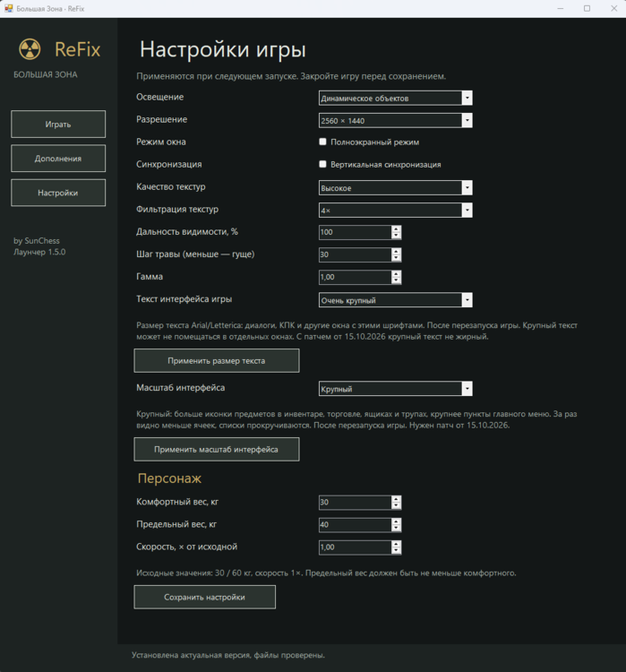Decrease the Гамма value with down arrow
Screen dimensions: 626x672
tap(397, 280)
